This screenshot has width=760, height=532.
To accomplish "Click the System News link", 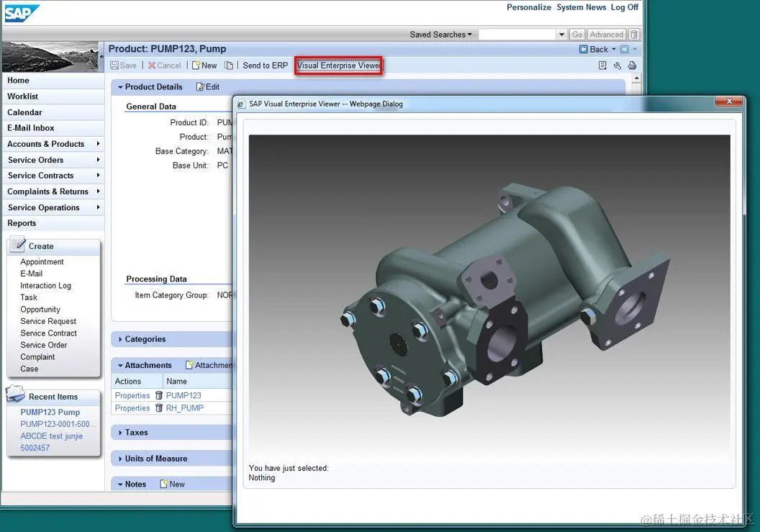I will click(581, 7).
